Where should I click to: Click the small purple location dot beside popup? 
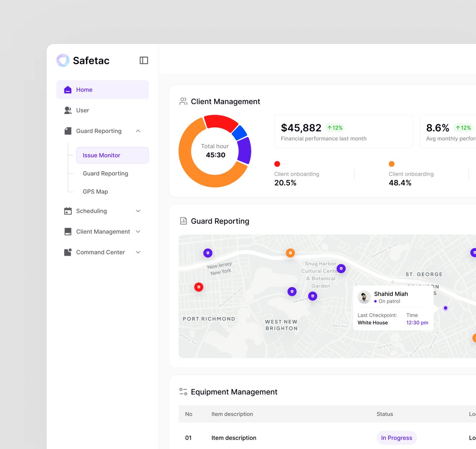445,308
